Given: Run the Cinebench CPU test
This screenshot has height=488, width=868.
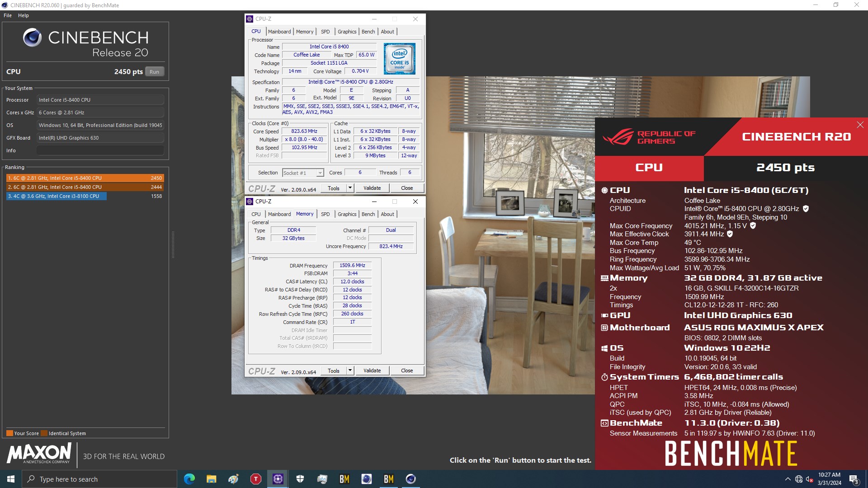Looking at the screenshot, I should 155,72.
